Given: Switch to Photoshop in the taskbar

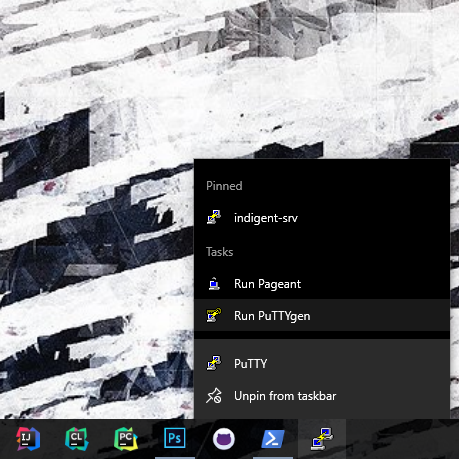Looking at the screenshot, I should (175, 438).
